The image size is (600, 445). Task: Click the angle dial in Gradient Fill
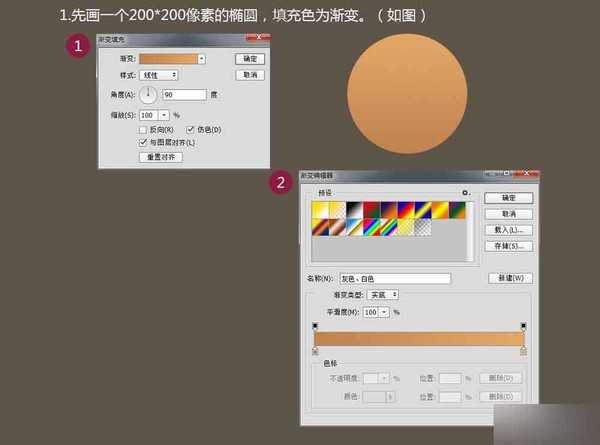(148, 95)
